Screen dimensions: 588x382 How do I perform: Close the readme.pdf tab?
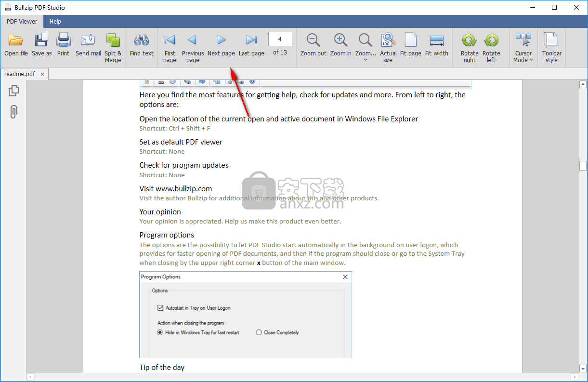[x=42, y=74]
